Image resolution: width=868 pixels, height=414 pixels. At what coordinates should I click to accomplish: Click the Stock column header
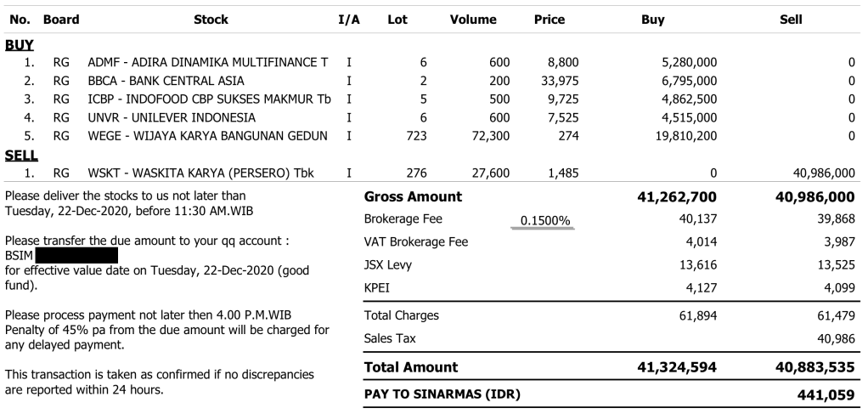[211, 20]
